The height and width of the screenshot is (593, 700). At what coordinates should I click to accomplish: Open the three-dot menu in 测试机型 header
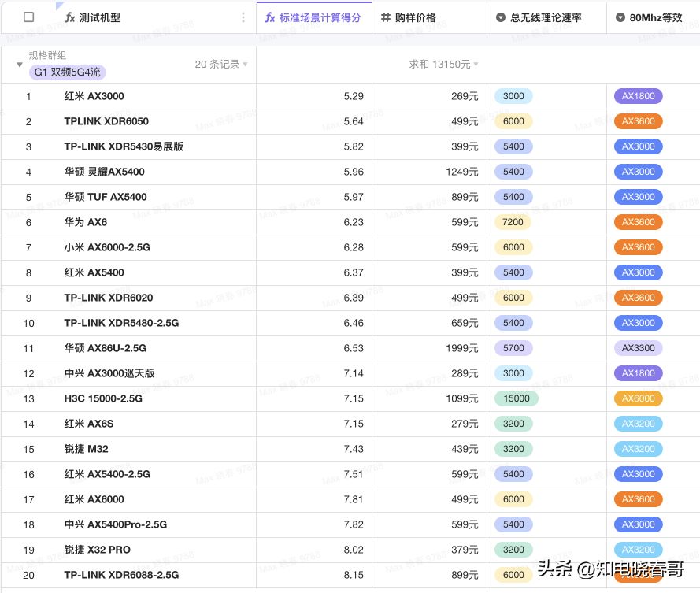pos(243,17)
